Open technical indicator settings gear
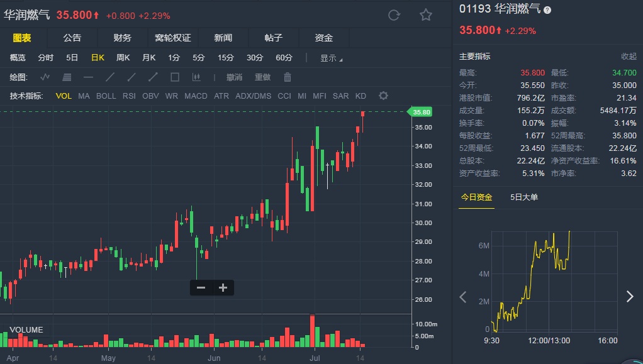The width and height of the screenshot is (643, 364). (x=383, y=96)
